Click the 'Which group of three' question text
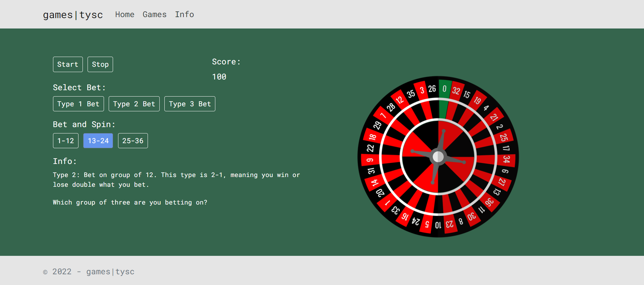 130,203
